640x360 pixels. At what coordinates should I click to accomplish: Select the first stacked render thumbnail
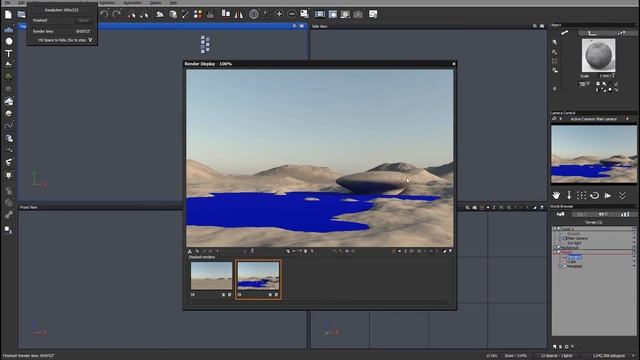tap(211, 276)
